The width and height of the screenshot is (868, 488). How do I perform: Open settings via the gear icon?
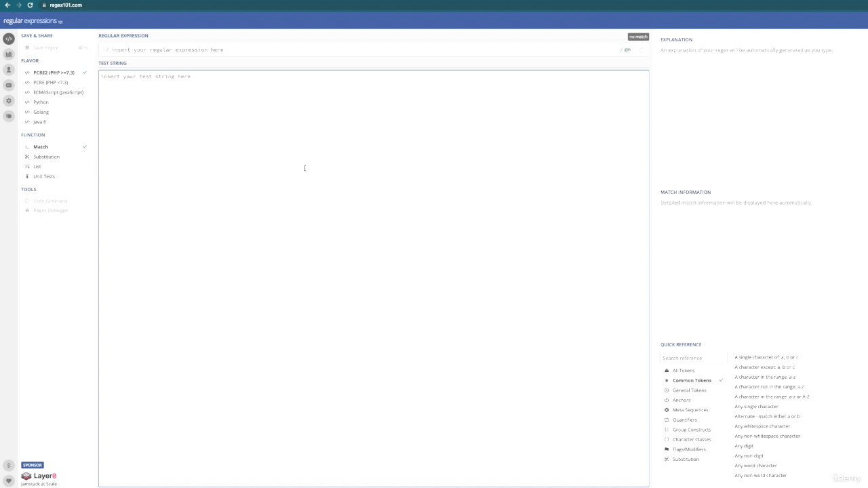9,101
